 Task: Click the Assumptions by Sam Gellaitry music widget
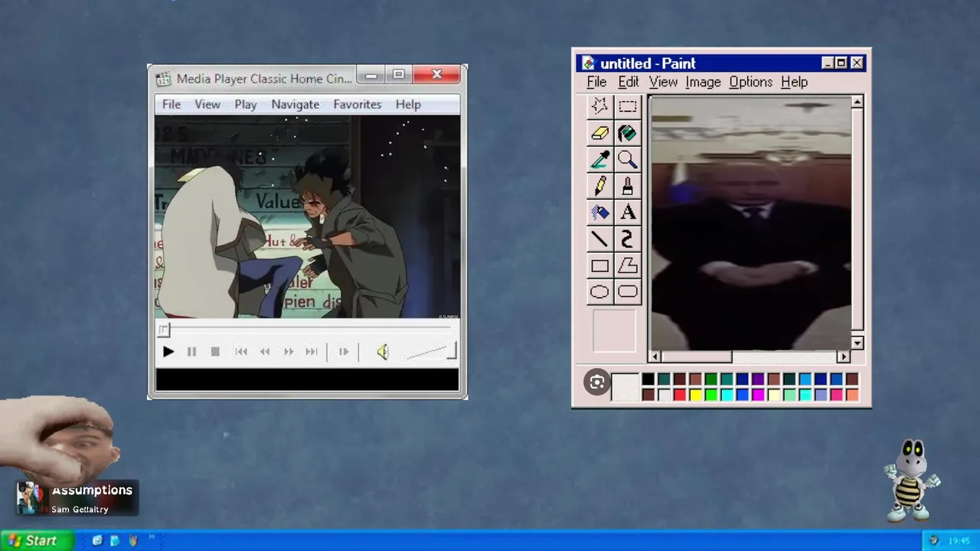(x=76, y=499)
